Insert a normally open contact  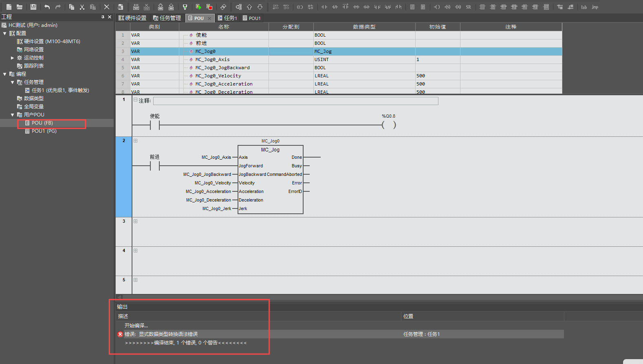pyautogui.click(x=324, y=7)
